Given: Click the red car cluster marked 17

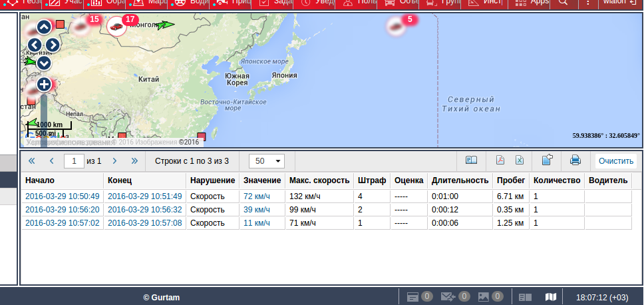Looking at the screenshot, I should pos(117,27).
